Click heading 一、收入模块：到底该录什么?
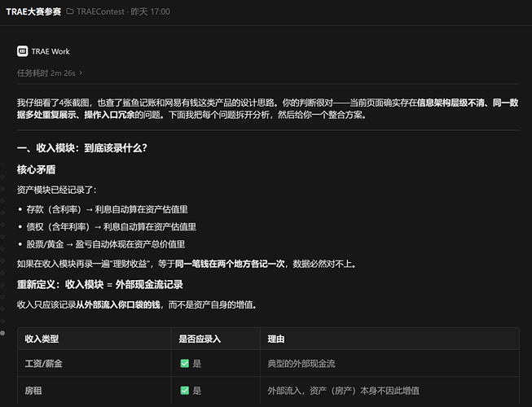This screenshot has width=532, height=407. [x=82, y=148]
